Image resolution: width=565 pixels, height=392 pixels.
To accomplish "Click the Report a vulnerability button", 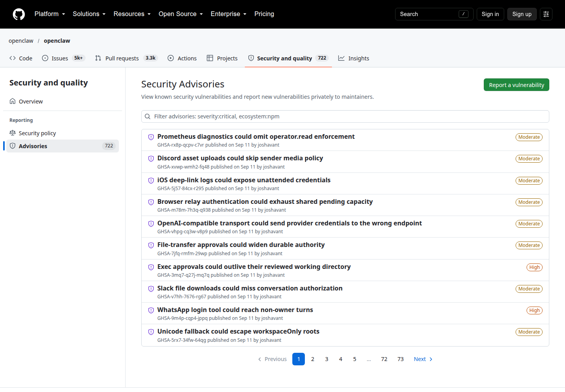I will pos(516,85).
